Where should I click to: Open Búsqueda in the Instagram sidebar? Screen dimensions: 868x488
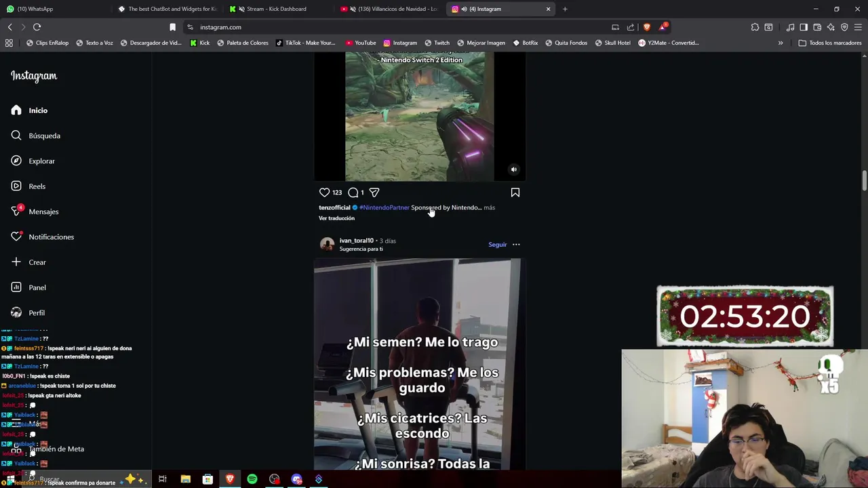(x=37, y=136)
